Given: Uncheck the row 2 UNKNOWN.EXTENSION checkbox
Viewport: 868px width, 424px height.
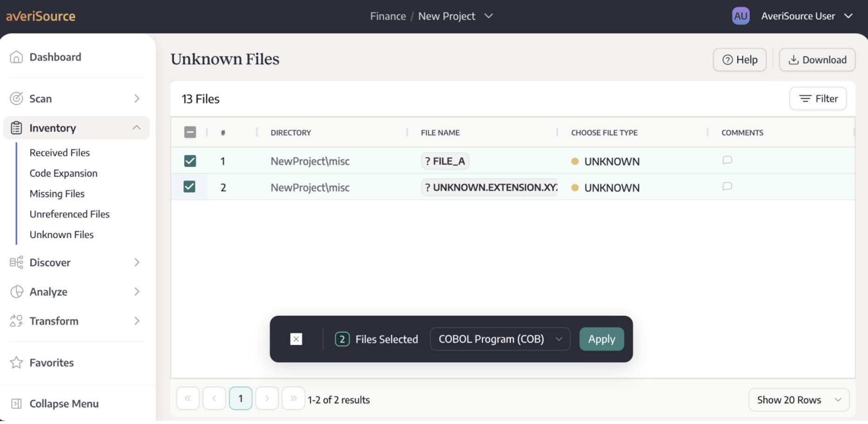Looking at the screenshot, I should click(190, 187).
